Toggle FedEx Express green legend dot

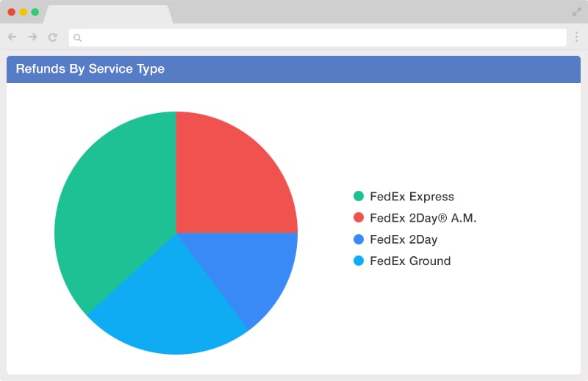coord(359,196)
